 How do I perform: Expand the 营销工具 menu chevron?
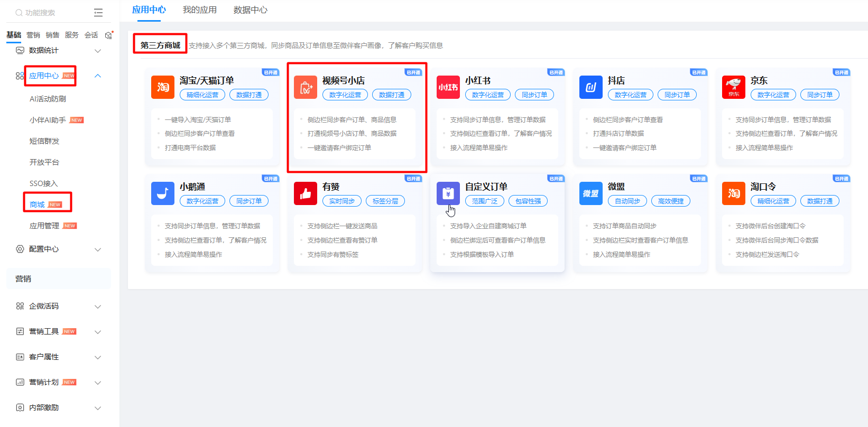click(x=98, y=332)
